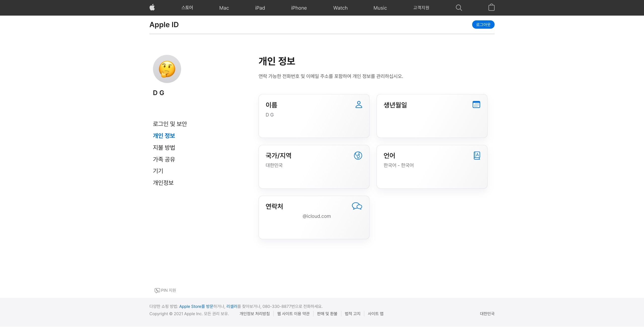Open the 로그인 및 보안 sidebar section

click(170, 124)
